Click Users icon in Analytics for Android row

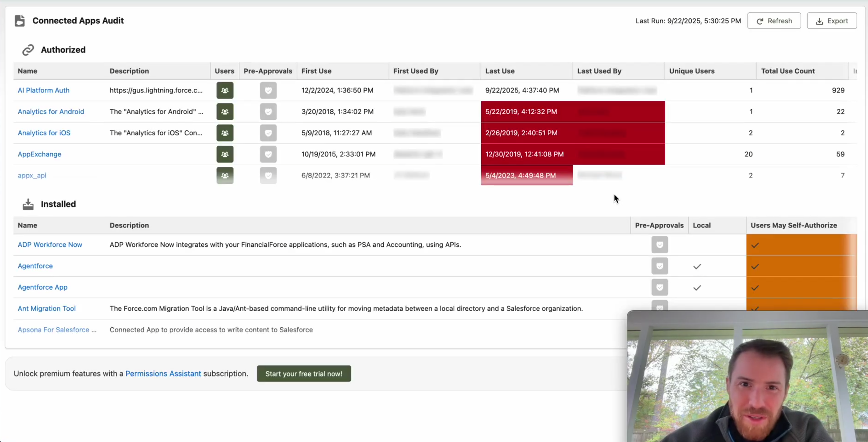coord(225,111)
